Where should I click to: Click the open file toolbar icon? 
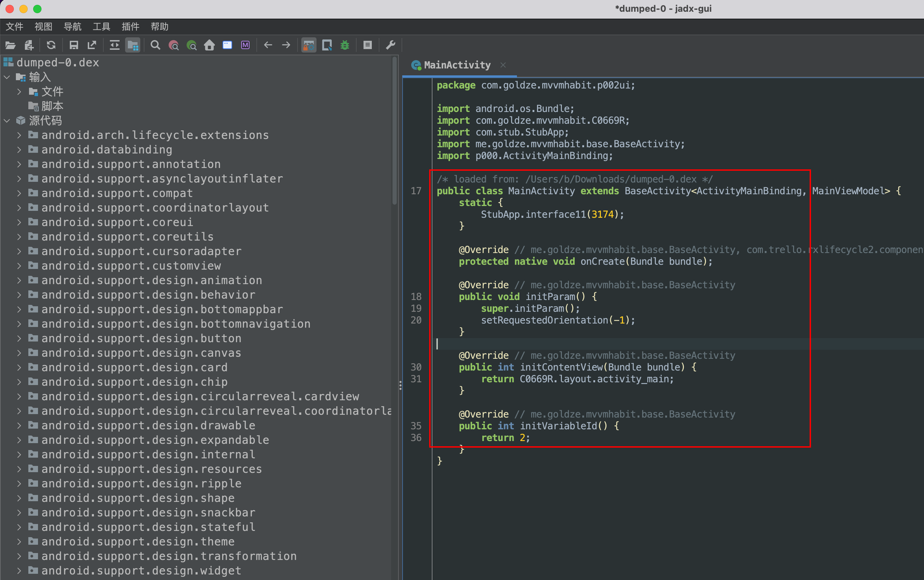point(10,45)
